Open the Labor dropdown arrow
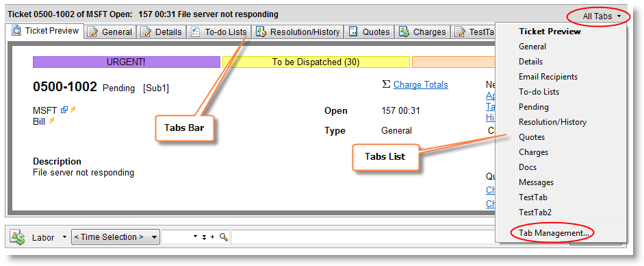This screenshot has width=644, height=266. [64, 237]
